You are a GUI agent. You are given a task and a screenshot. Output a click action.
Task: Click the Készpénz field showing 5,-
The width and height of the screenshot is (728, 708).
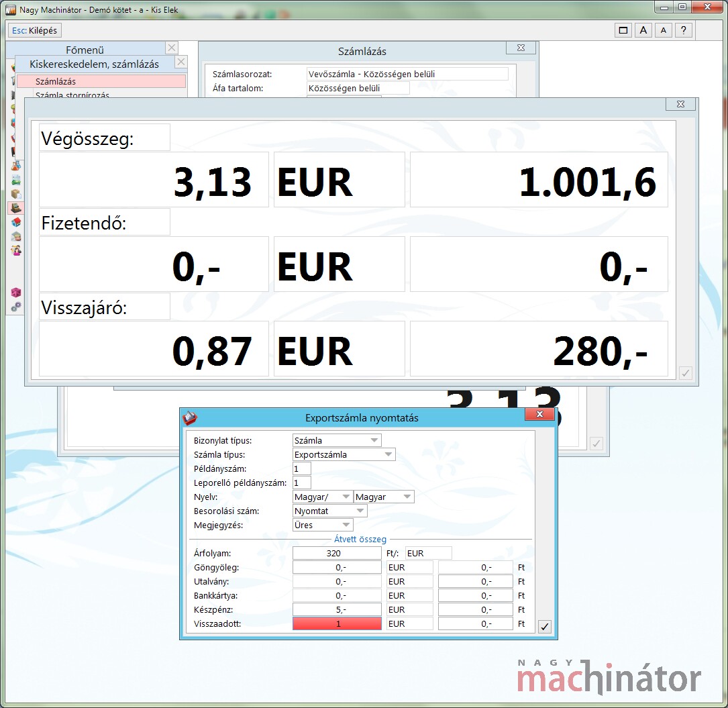(x=337, y=609)
